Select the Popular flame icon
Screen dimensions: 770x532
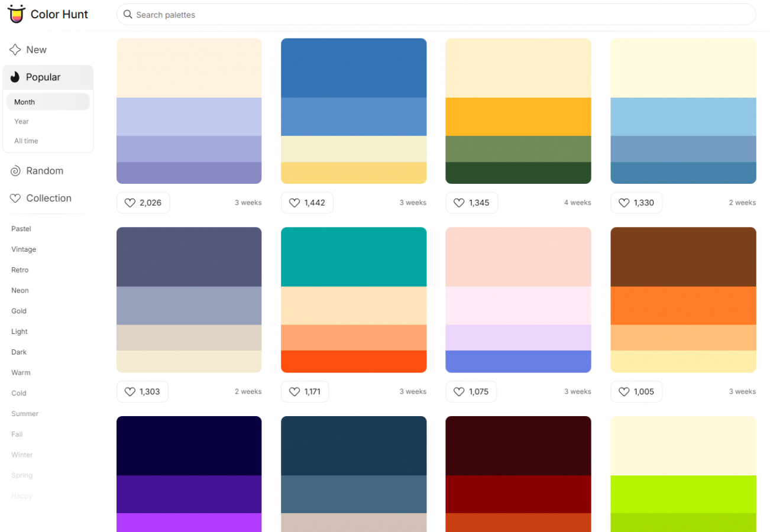point(15,77)
